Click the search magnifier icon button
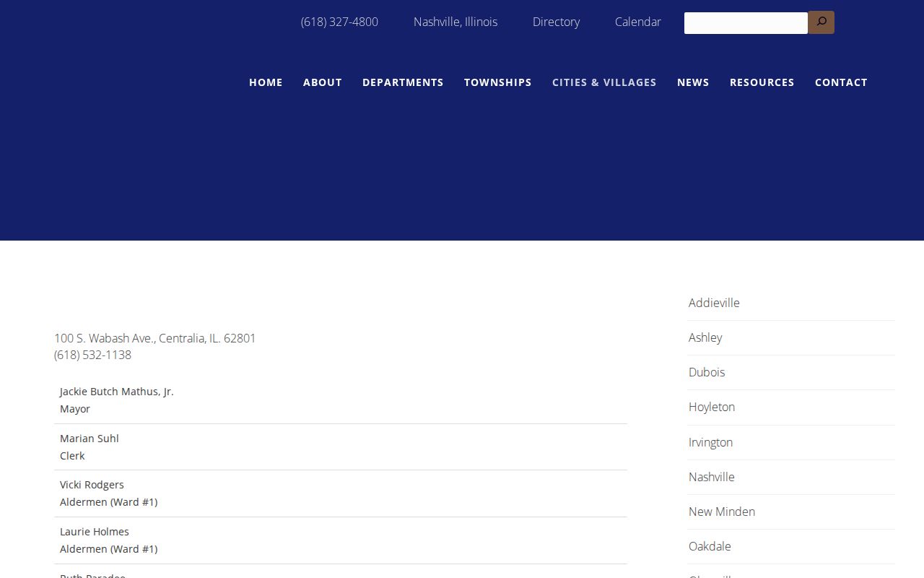 pos(821,22)
